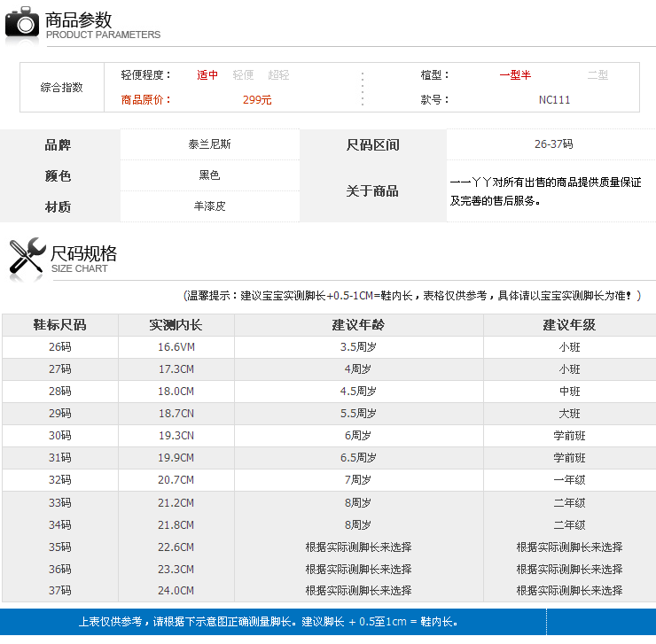Click the 实测内长 column header

176,325
